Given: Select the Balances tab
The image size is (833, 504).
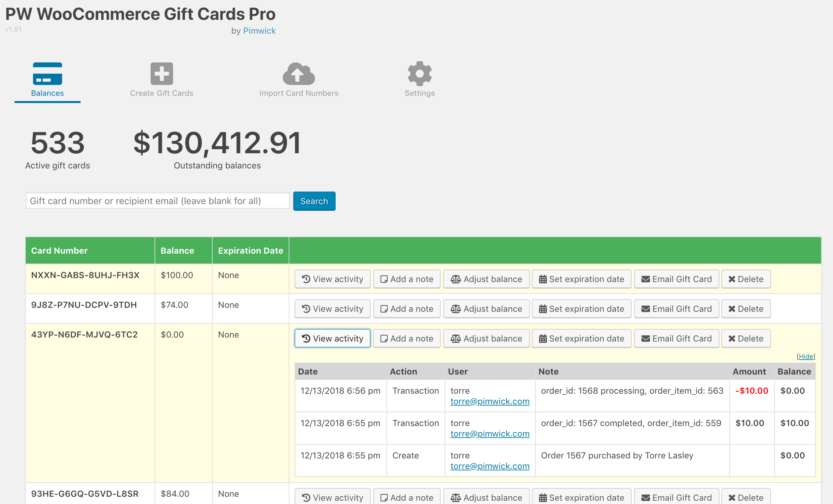Looking at the screenshot, I should 47,80.
